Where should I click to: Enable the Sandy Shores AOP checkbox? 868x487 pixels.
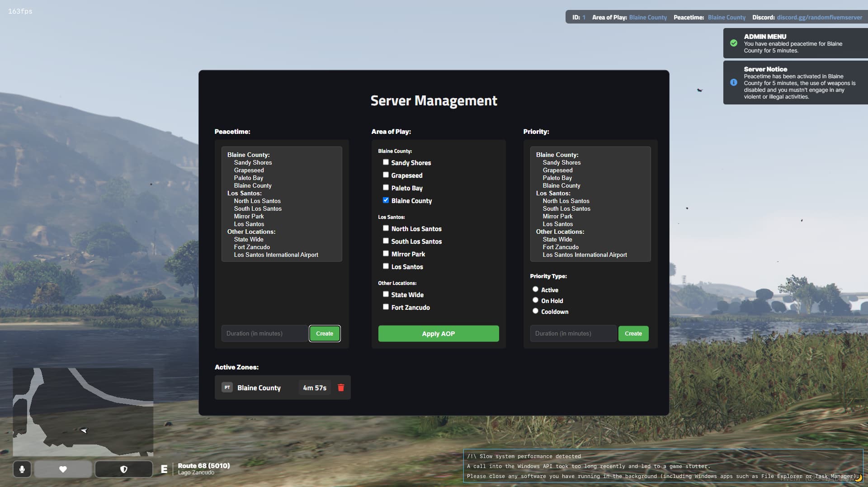click(x=386, y=162)
